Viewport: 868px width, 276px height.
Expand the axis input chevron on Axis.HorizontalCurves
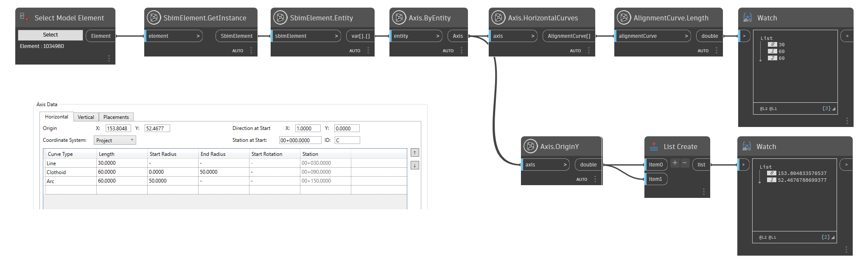(533, 36)
